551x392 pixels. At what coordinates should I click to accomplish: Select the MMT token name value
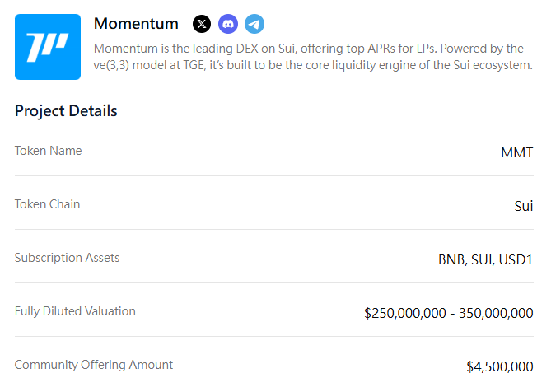(516, 152)
